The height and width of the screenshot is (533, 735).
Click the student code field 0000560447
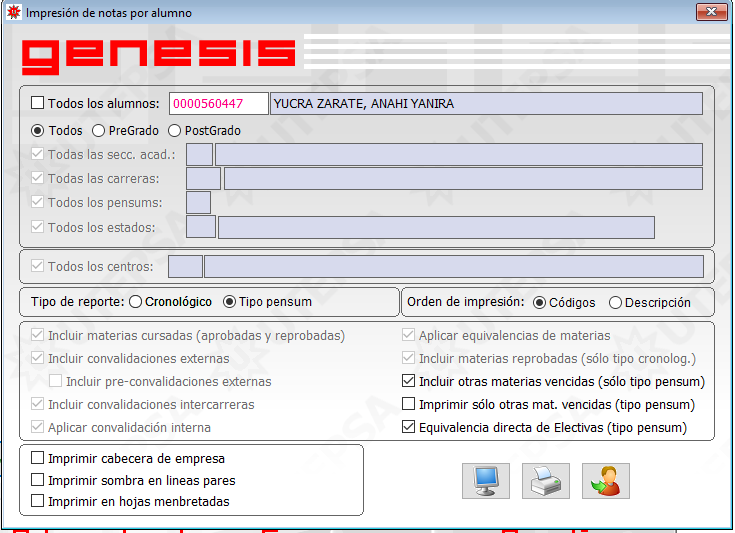tap(218, 104)
